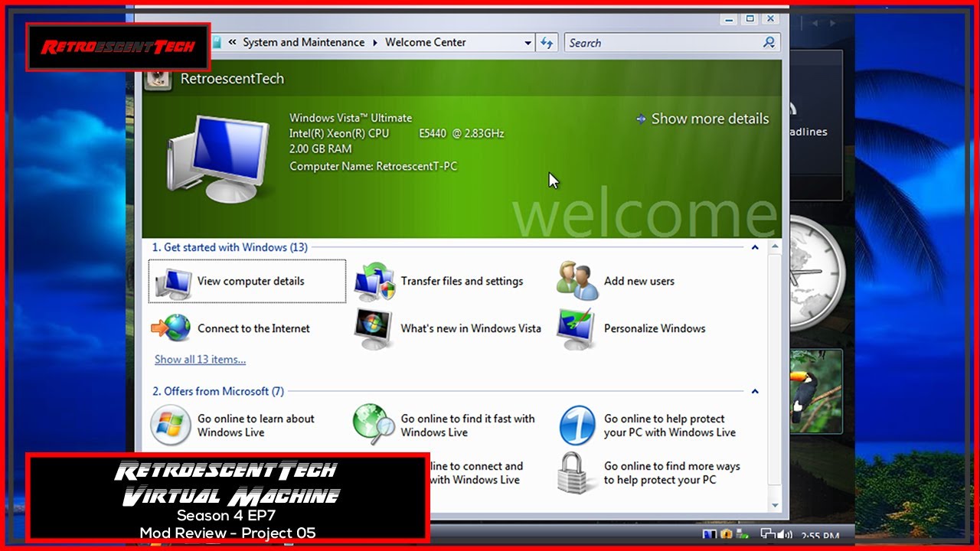The width and height of the screenshot is (980, 551).
Task: Open the What's new in Windows Vista icon
Action: 374,329
